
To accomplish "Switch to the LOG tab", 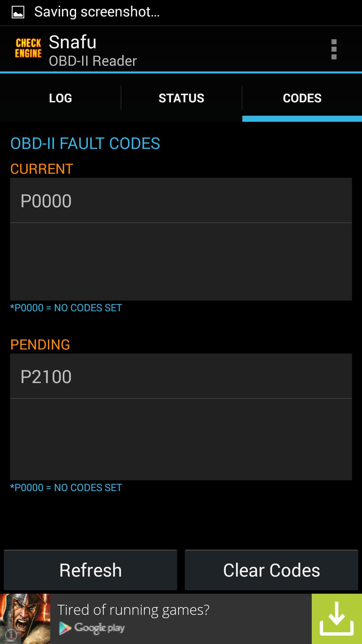I will pos(60,98).
